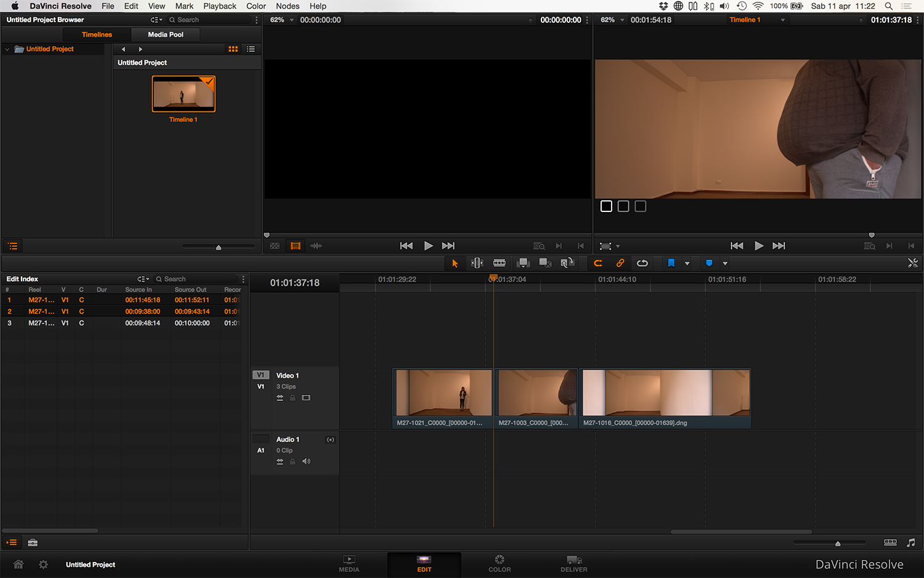Switch browser to thumbnail grid view
Screen dimensions: 924x578
pos(233,49)
